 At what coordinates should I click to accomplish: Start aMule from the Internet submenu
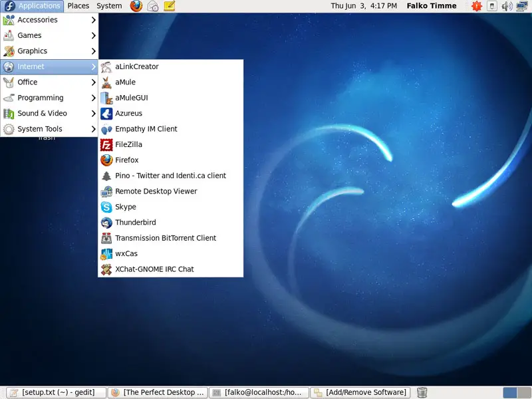171,82
